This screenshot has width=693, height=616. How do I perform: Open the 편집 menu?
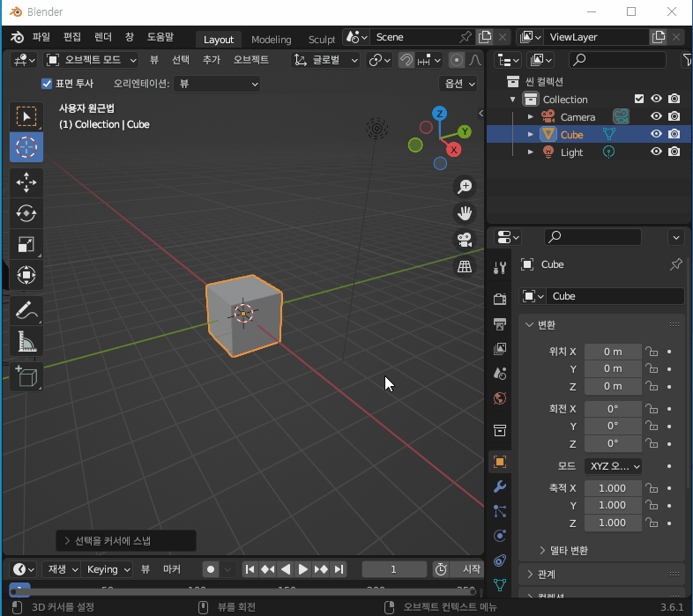(x=72, y=37)
